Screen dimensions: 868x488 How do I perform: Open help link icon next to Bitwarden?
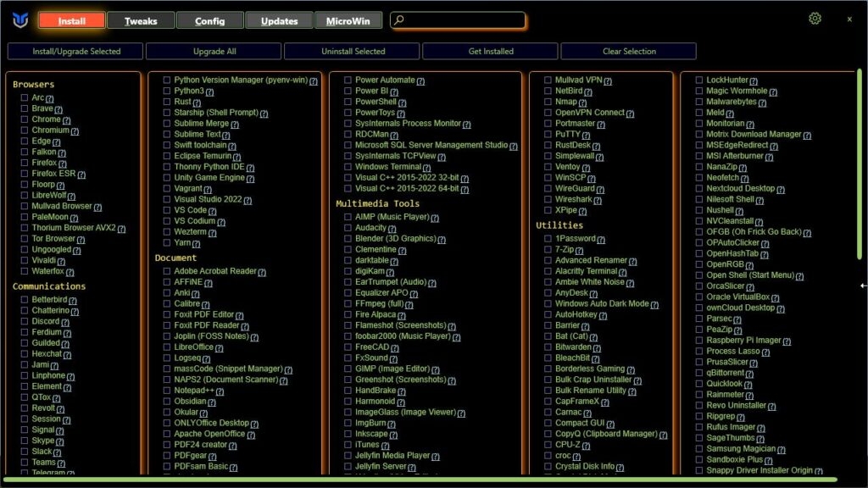(598, 348)
